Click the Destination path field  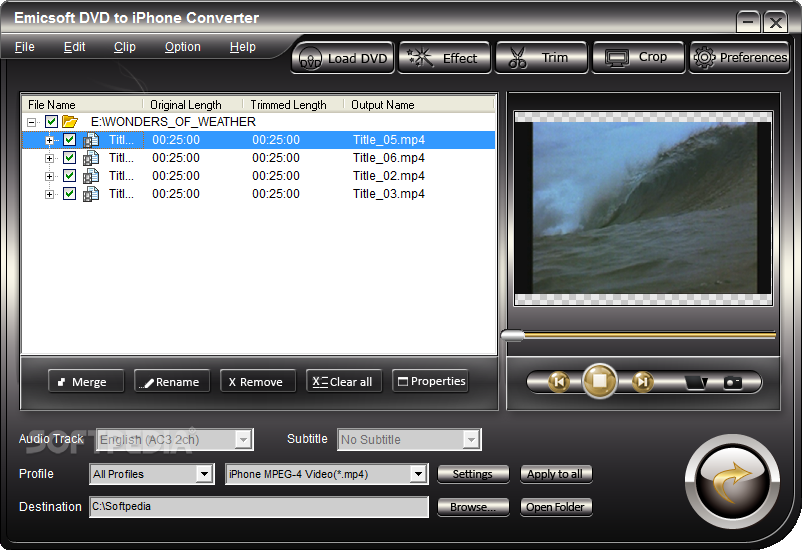(x=259, y=507)
